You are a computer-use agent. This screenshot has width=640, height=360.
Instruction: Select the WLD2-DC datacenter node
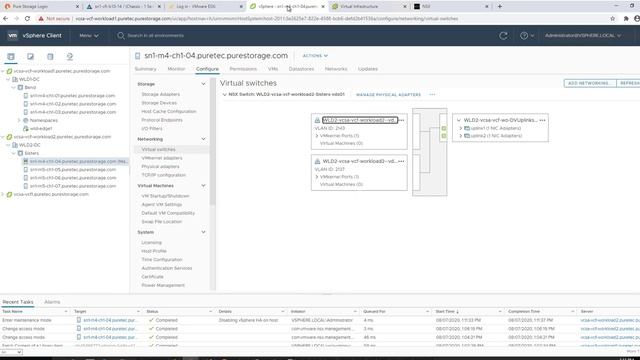29,145
